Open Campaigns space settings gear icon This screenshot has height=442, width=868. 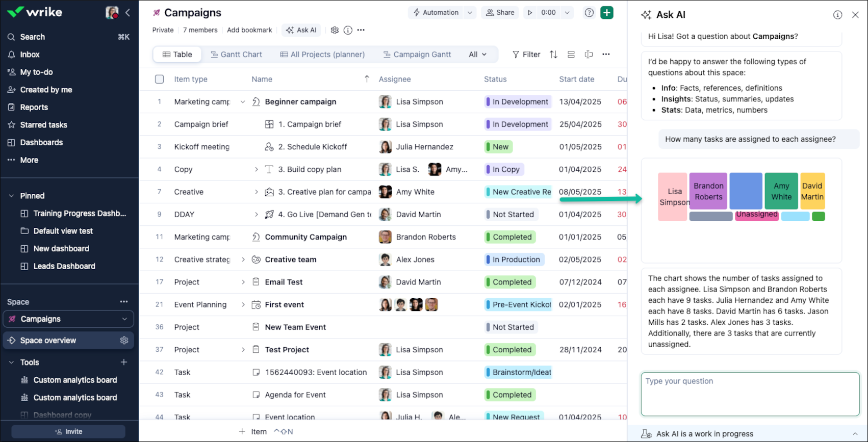(x=335, y=30)
